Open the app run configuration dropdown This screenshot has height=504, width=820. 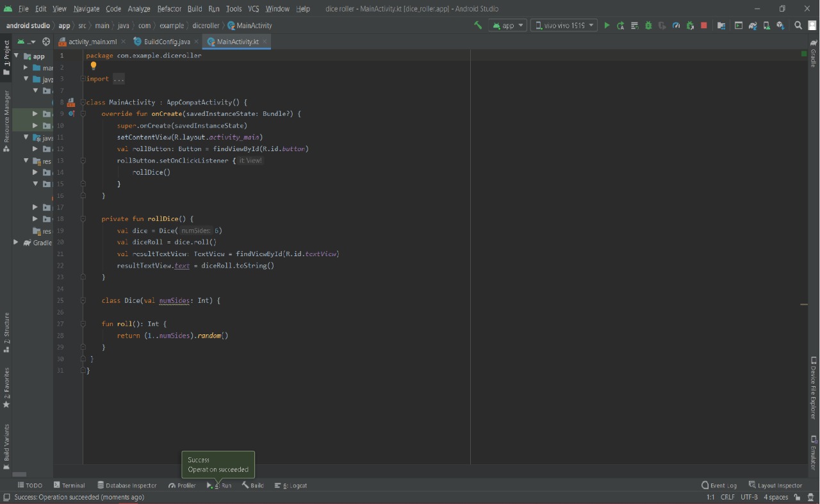point(508,26)
